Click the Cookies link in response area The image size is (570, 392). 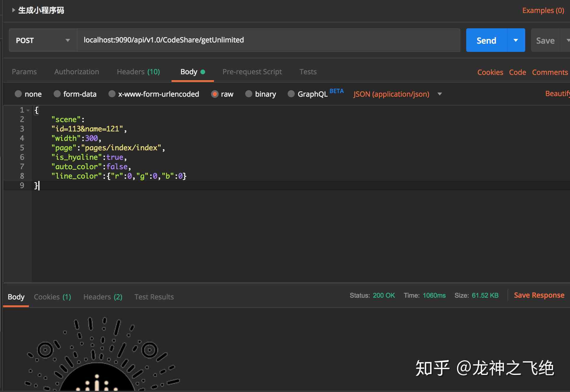52,297
